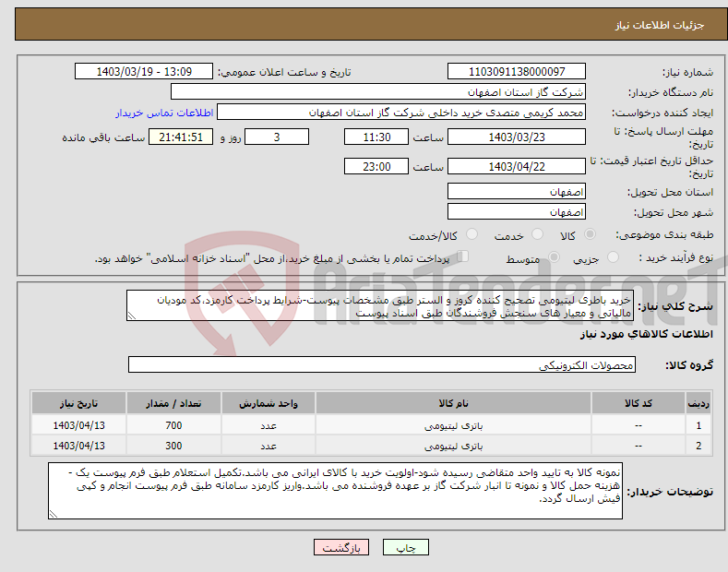Click the announcement date field 1403/03/19 - 13:09
This screenshot has width=728, height=572.
click(144, 72)
